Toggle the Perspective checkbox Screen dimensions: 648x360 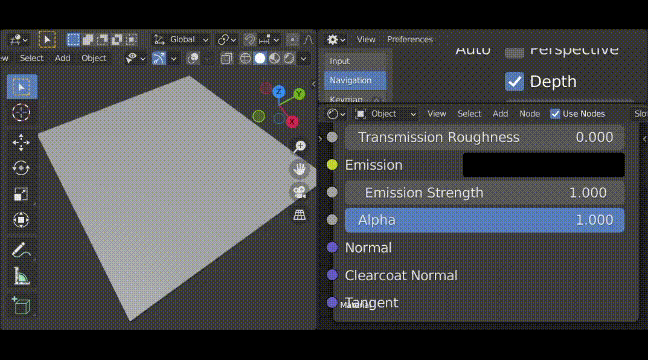tap(515, 52)
